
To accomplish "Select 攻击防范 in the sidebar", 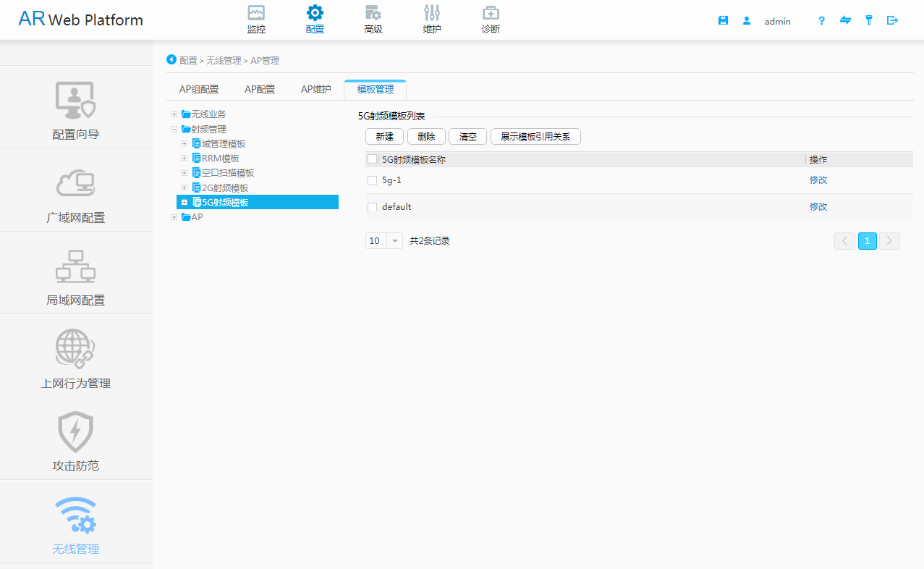I will (75, 439).
